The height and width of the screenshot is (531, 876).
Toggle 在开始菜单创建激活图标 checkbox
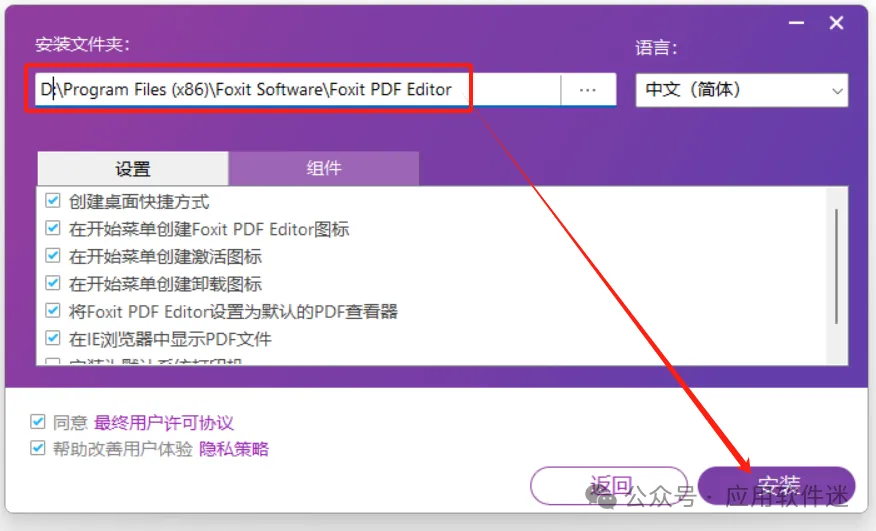click(x=53, y=255)
